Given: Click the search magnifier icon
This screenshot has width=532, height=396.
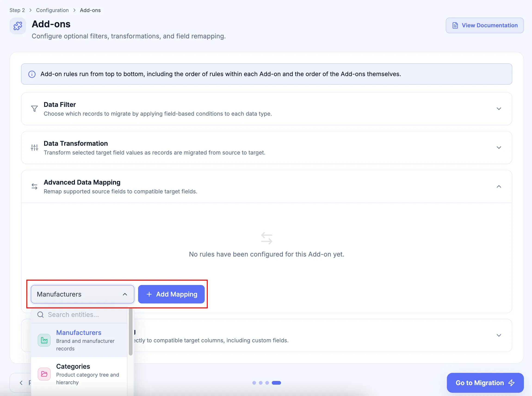Looking at the screenshot, I should (40, 315).
